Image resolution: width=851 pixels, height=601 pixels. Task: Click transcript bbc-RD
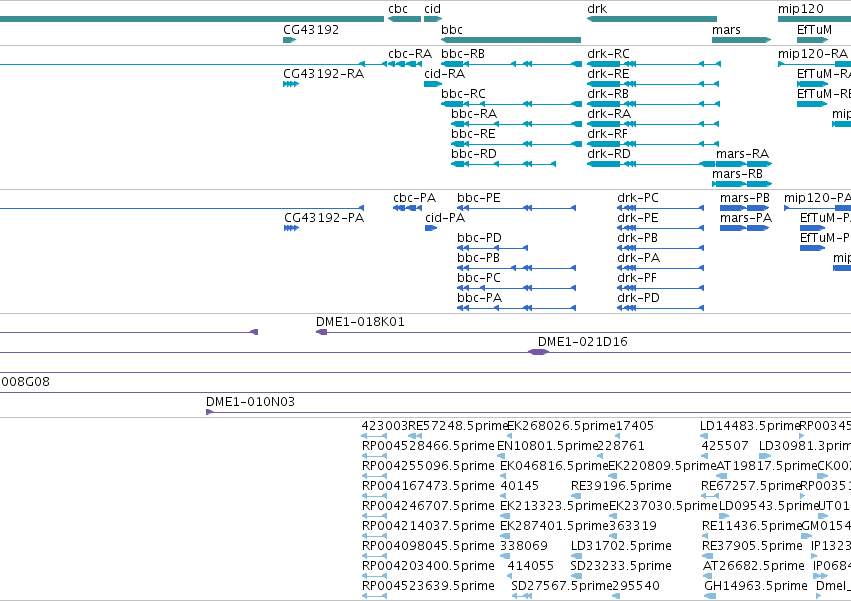[x=504, y=164]
